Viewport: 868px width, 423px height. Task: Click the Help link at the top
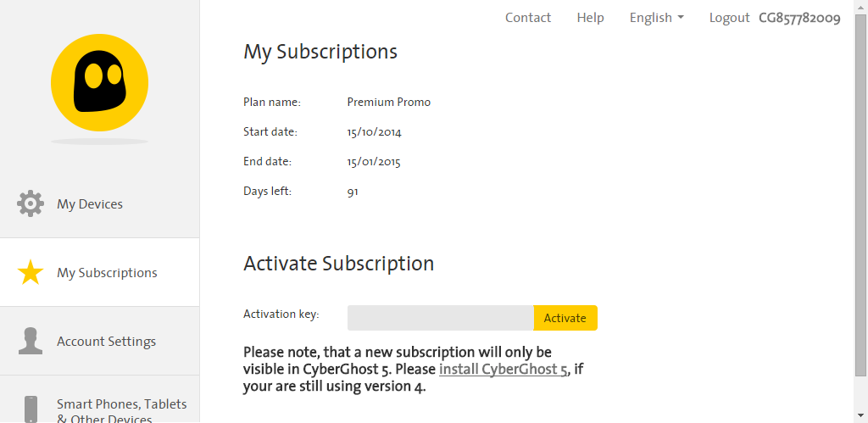590,18
